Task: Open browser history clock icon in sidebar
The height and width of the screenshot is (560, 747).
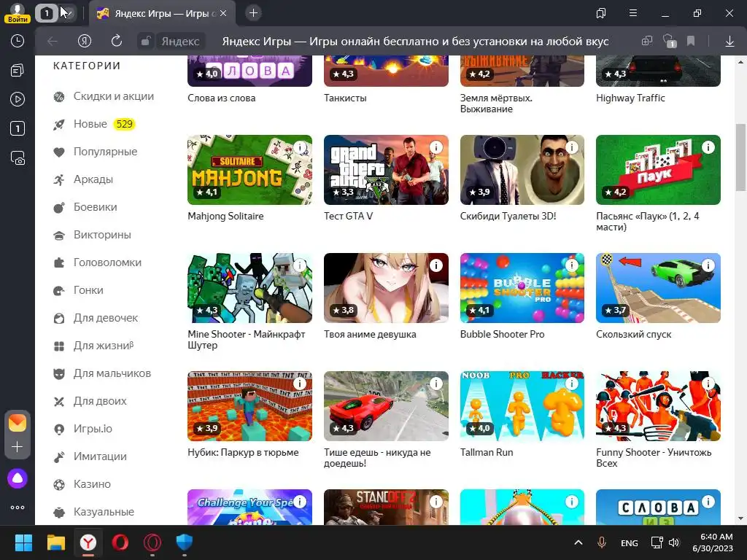Action: click(x=18, y=41)
